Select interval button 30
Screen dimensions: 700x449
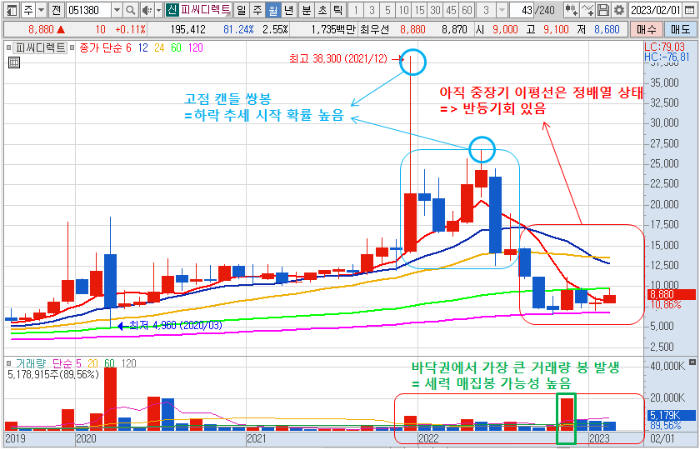tap(436, 10)
